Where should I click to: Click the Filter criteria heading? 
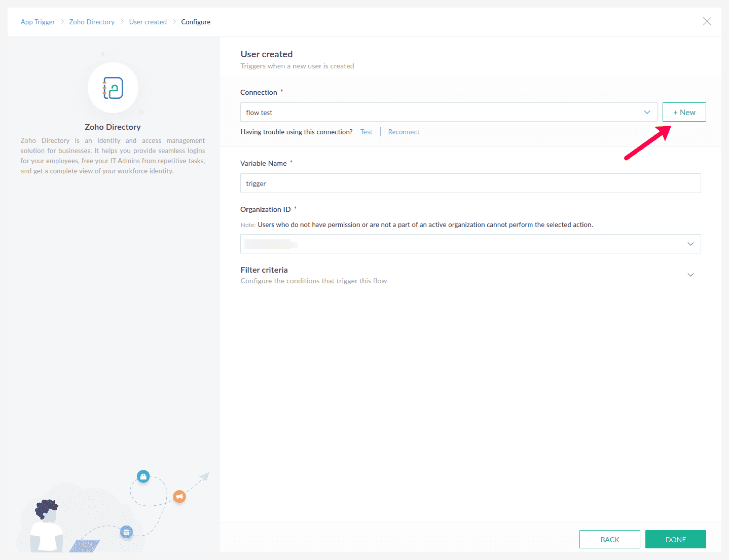(264, 270)
